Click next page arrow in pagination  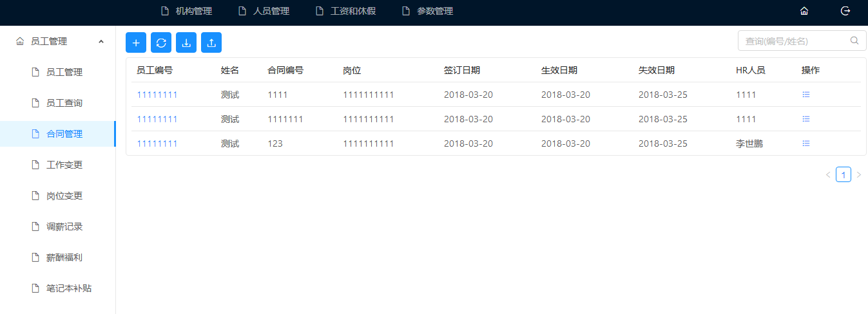[858, 174]
